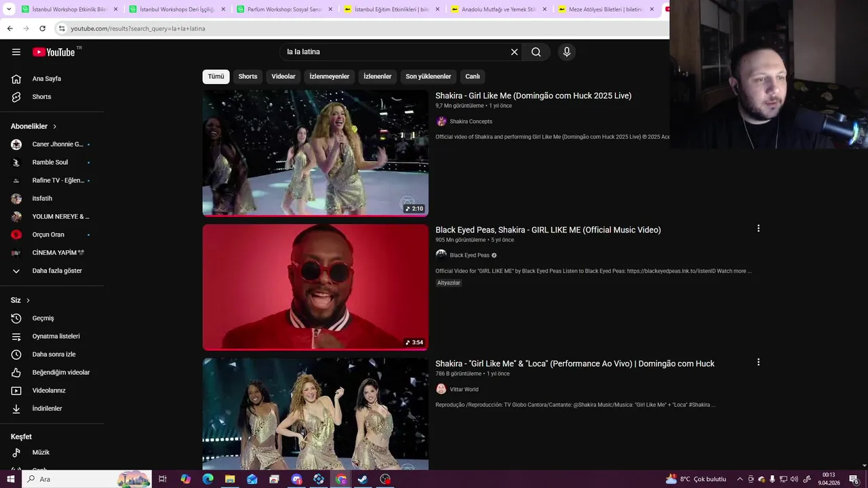Open volume control in system tray
Screen dimensions: 868x488
794,479
